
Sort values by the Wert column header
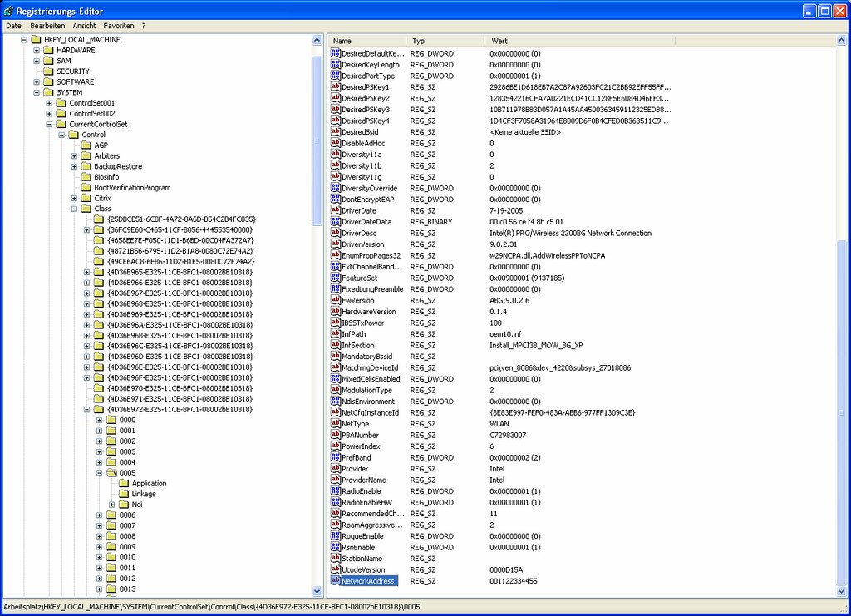tap(579, 41)
